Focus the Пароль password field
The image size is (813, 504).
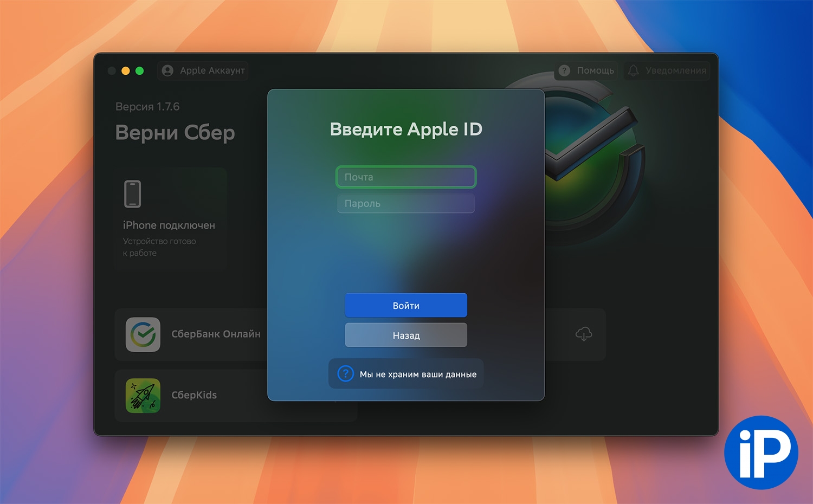coord(406,203)
